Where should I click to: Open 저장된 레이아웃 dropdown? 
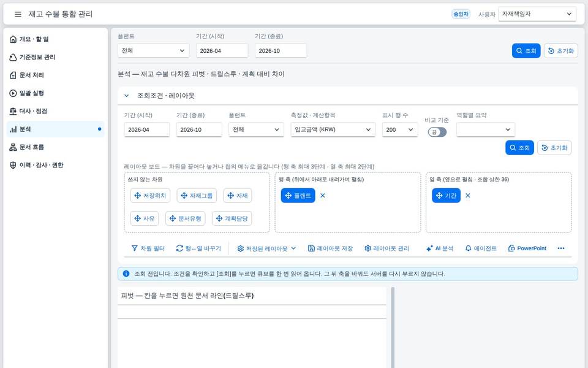[266, 248]
